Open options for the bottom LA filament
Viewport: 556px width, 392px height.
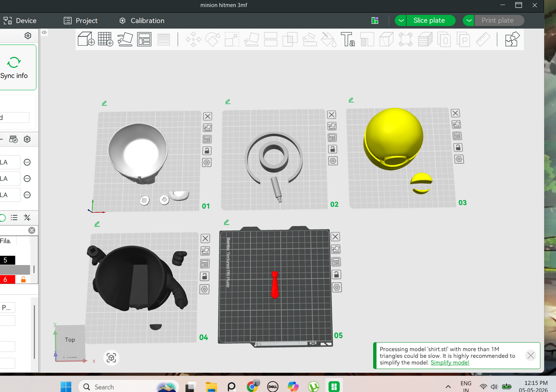click(27, 195)
